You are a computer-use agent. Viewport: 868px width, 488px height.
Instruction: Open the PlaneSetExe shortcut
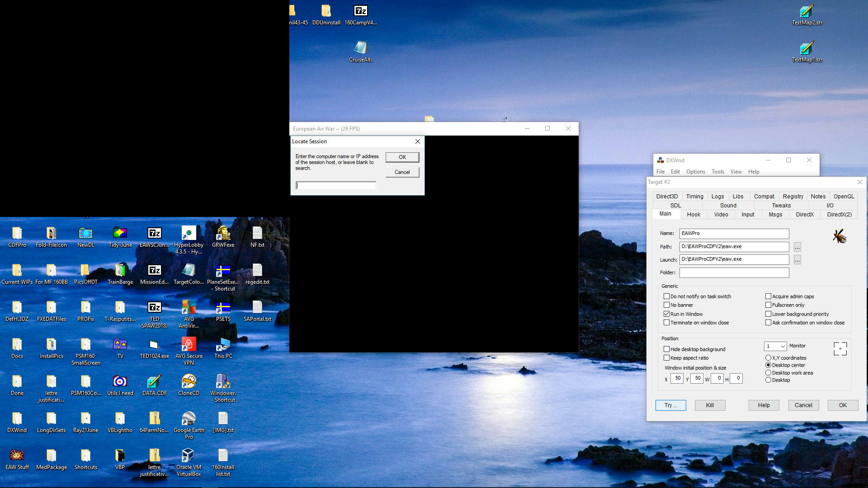pyautogui.click(x=223, y=277)
